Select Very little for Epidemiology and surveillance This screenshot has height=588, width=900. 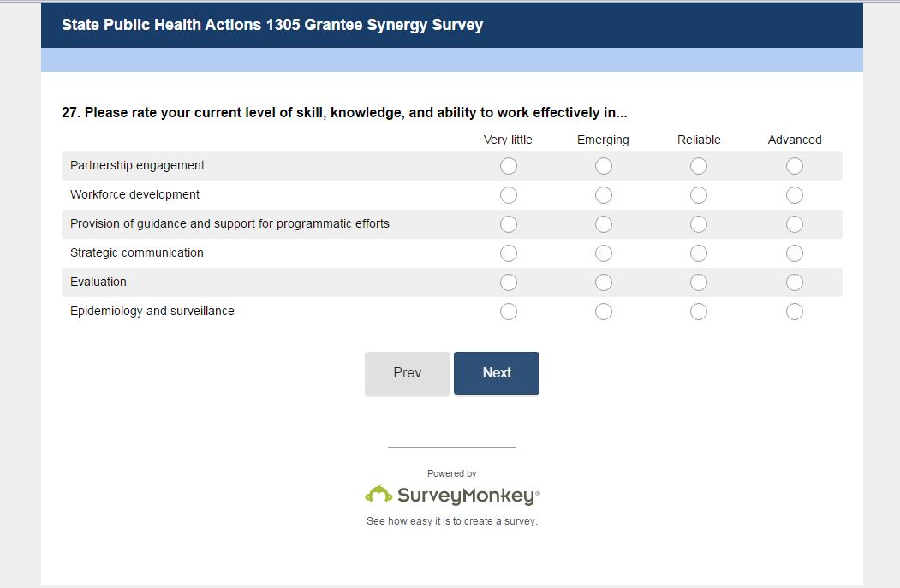(x=509, y=312)
